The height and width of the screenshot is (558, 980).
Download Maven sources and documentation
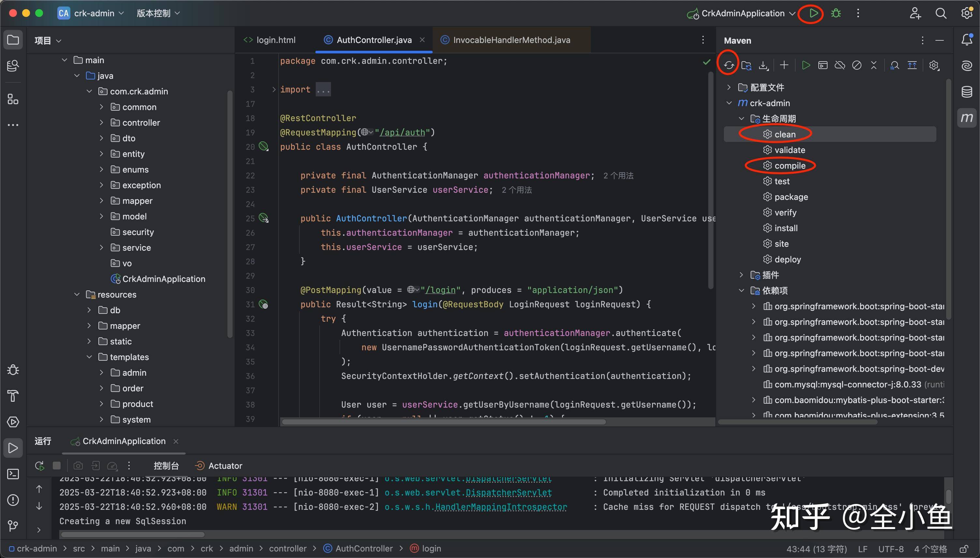click(763, 65)
